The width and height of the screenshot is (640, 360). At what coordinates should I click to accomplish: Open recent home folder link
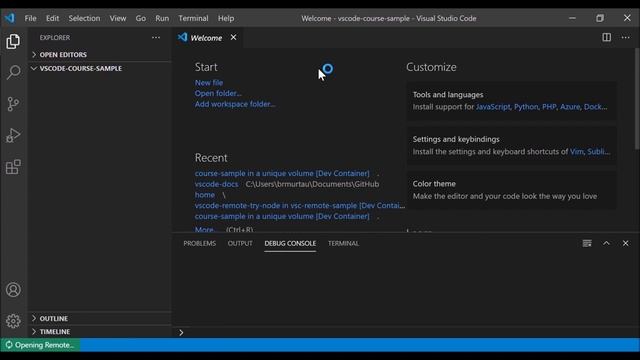(204, 195)
